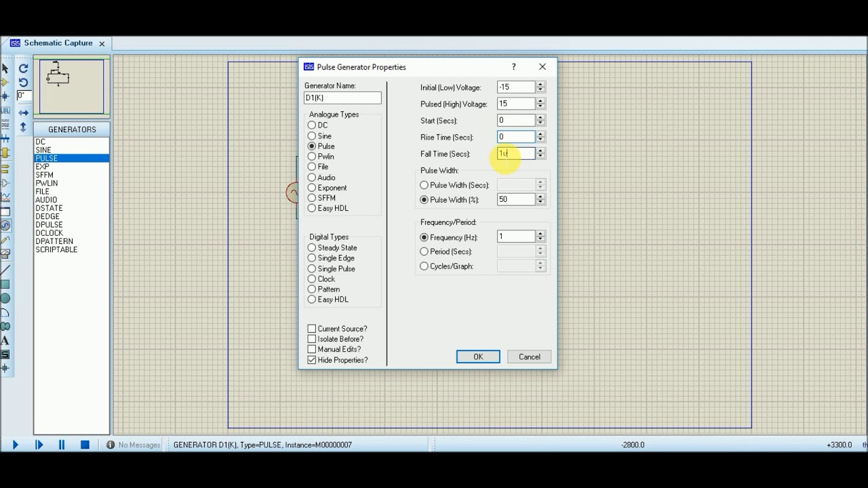Adjust Start (Secs) spinner arrows
868x488 pixels.
pos(540,120)
